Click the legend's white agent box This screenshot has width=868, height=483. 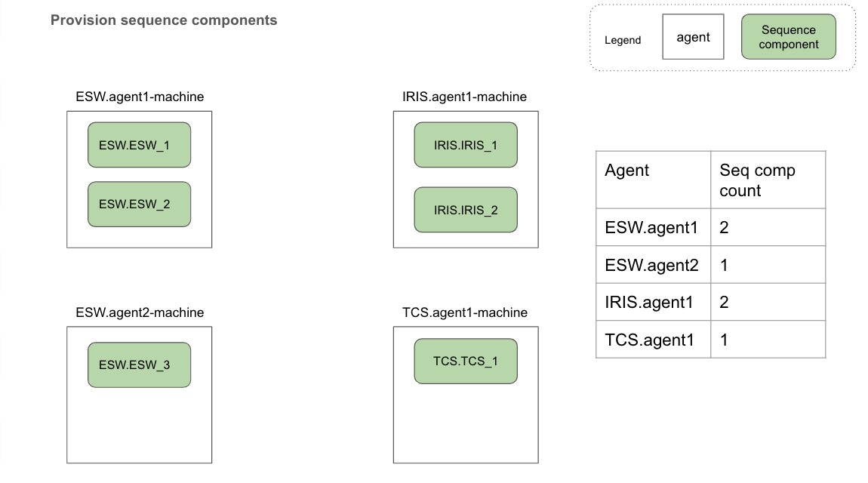click(693, 37)
